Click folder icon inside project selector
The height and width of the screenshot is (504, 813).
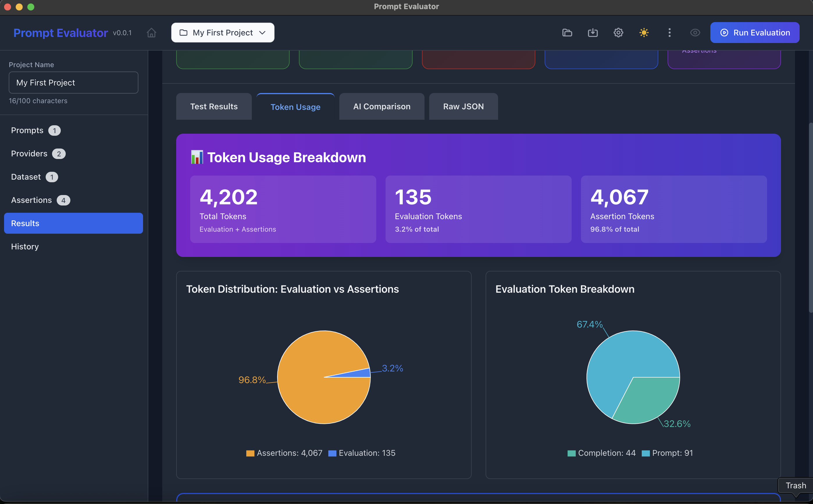[183, 33]
